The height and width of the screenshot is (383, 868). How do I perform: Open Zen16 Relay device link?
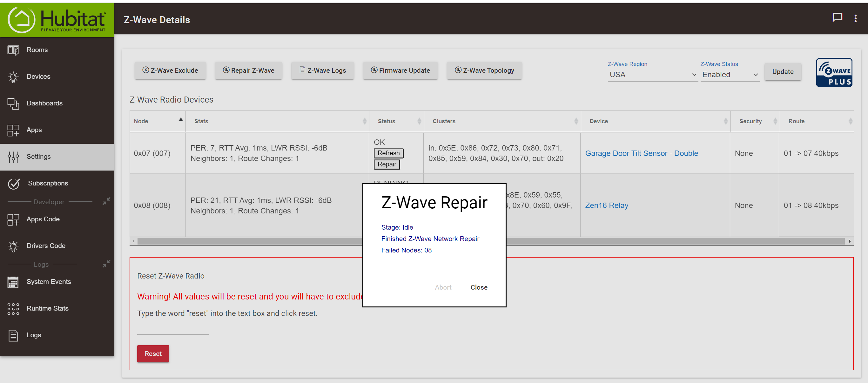pyautogui.click(x=606, y=205)
